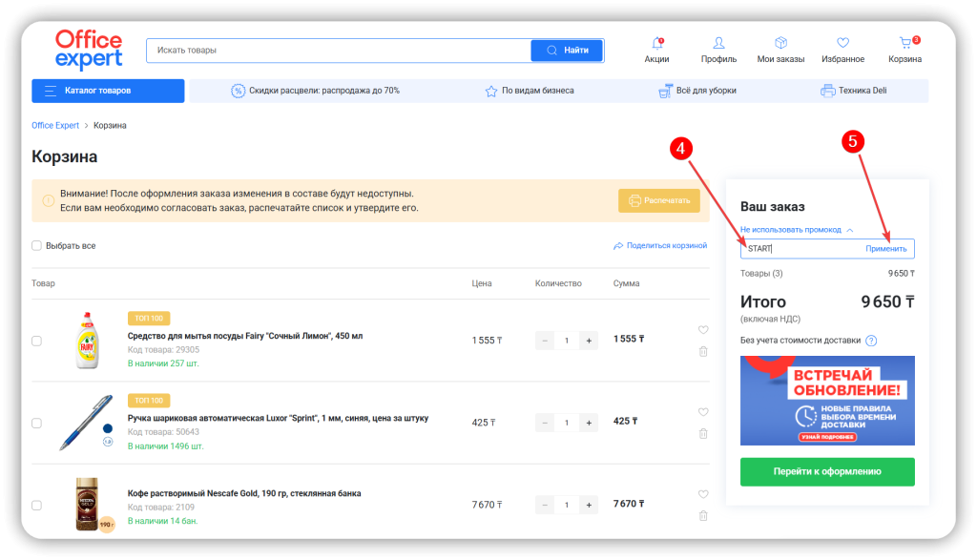Click the text Код товара: 50643
The image size is (977, 560).
(163, 432)
